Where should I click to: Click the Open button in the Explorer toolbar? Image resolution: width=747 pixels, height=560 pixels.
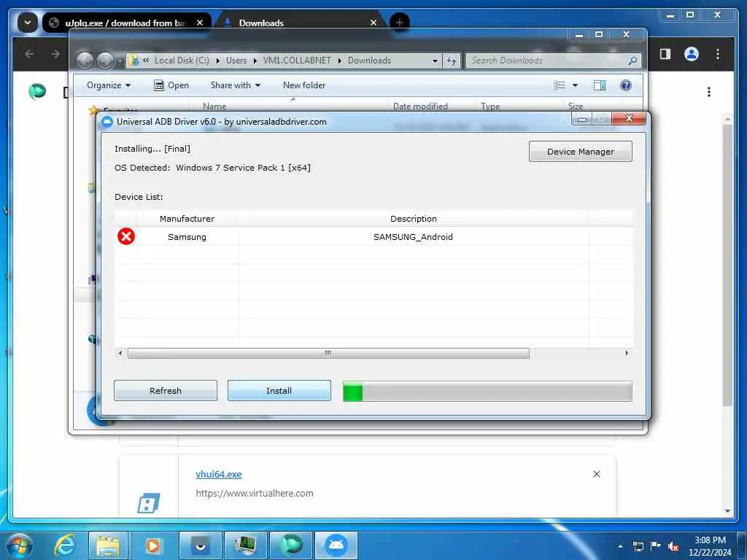171,85
